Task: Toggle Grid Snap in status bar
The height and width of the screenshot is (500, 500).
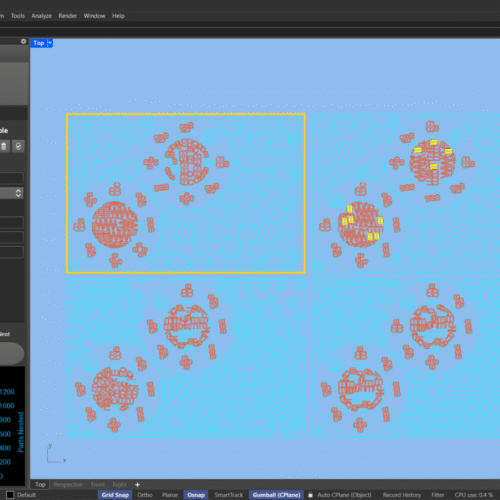Action: [x=115, y=495]
